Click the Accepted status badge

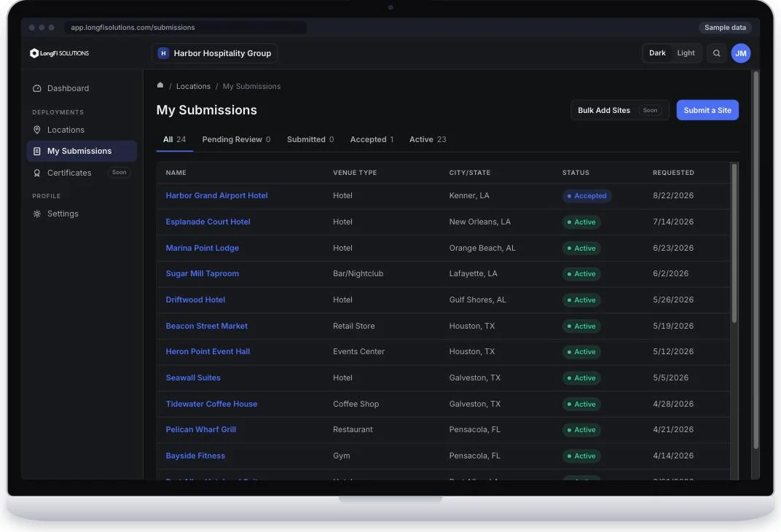click(x=586, y=196)
